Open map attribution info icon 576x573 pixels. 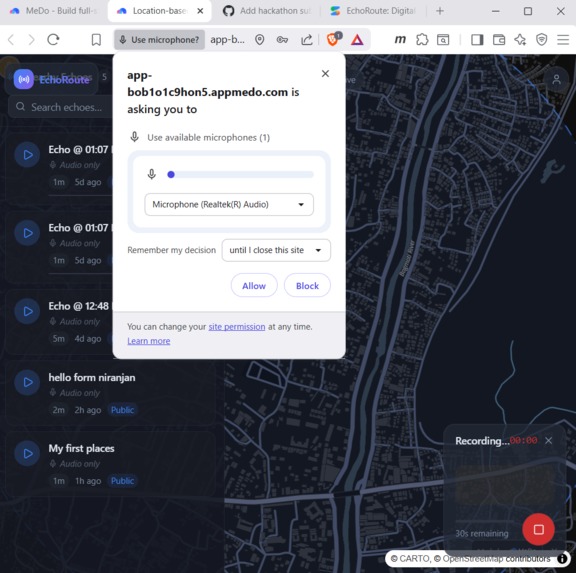[x=562, y=559]
